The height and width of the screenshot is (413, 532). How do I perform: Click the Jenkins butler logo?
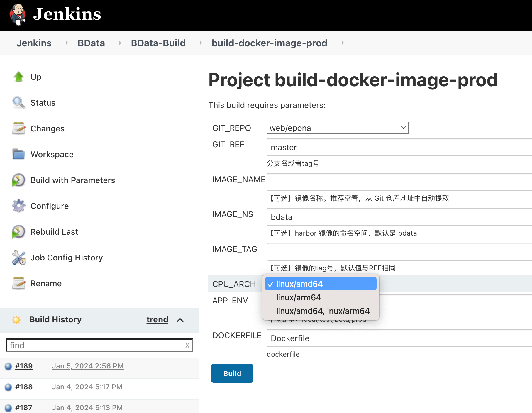tap(18, 14)
